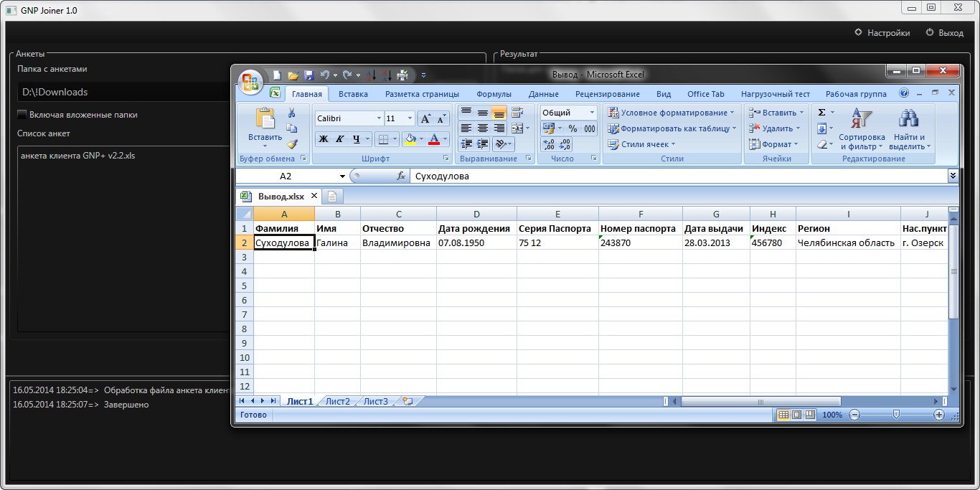
Task: Click the Cut scissors icon
Action: click(x=292, y=113)
